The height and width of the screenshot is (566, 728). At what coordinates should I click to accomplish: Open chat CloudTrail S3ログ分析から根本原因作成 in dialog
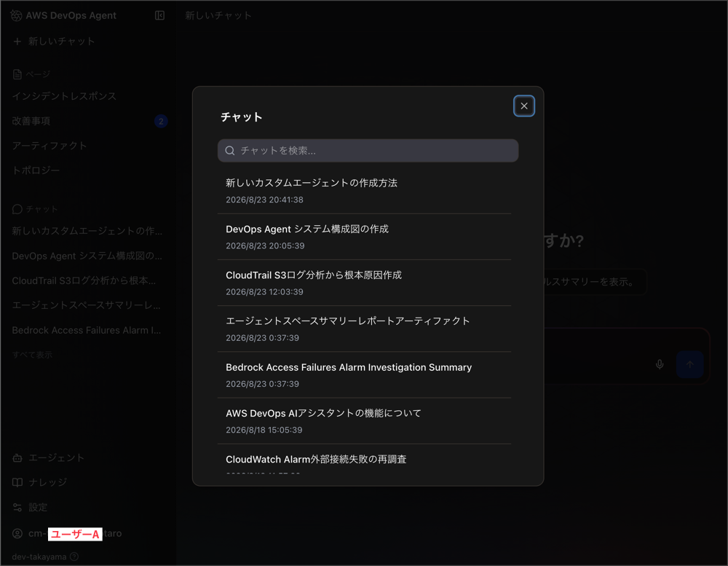click(364, 283)
